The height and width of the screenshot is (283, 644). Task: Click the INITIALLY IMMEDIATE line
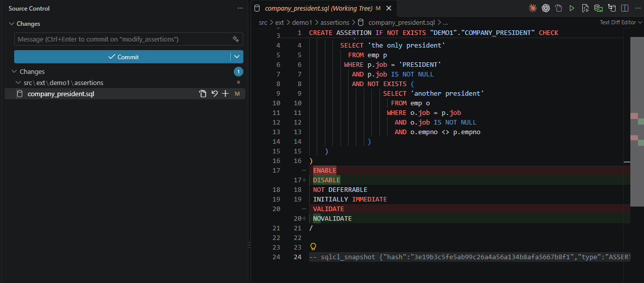350,199
